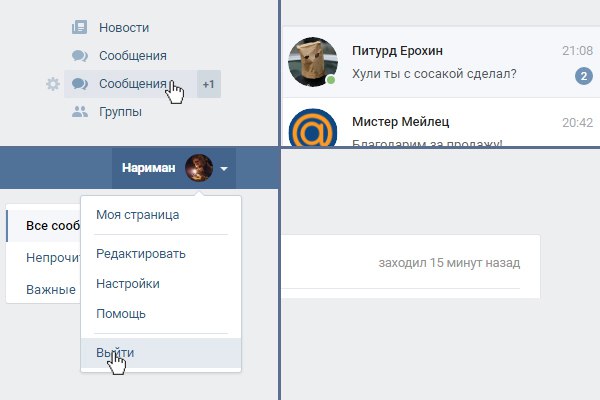
Task: Open the first Сообщения menu item
Action: pos(132,56)
